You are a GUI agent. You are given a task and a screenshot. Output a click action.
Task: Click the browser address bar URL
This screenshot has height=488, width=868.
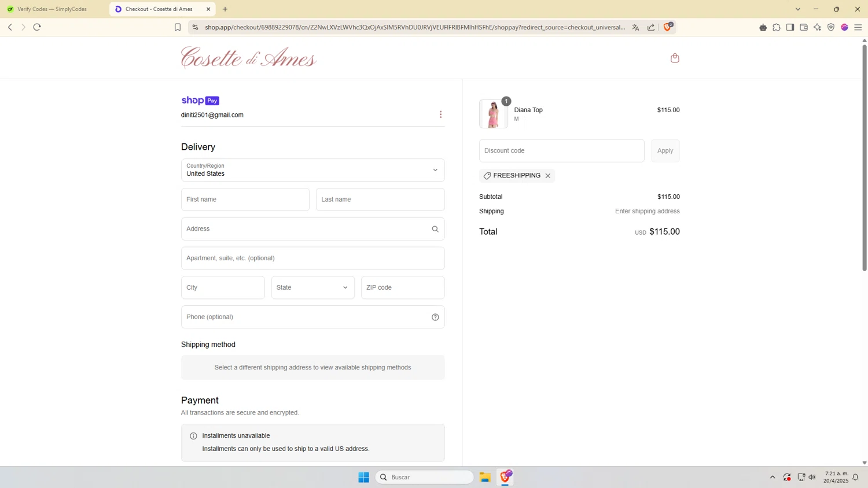[x=414, y=27]
